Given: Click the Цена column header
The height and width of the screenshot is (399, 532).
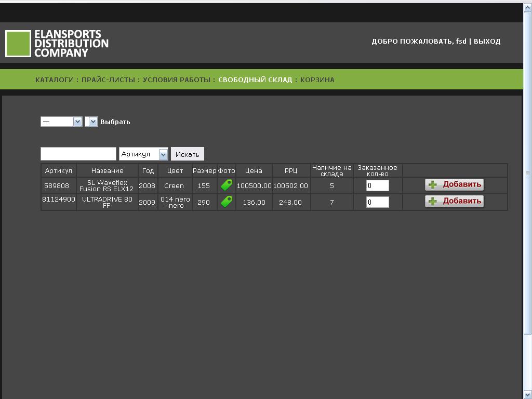Looking at the screenshot, I should point(254,170).
